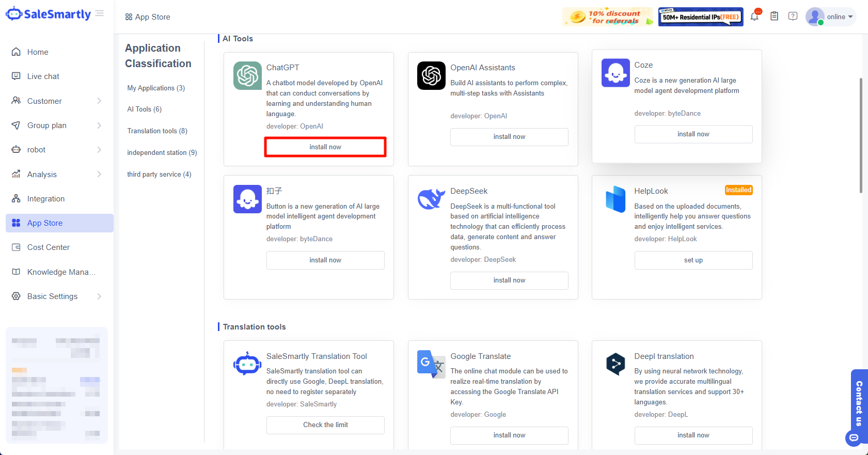Open the clipboard icon in the header
Image resolution: width=868 pixels, height=455 pixels.
(x=774, y=17)
